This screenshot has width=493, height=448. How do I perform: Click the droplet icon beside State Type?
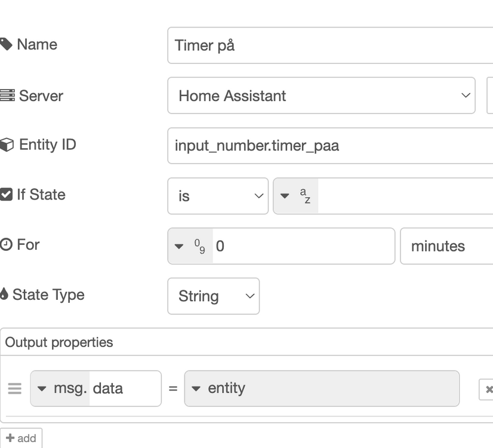[x=5, y=295]
